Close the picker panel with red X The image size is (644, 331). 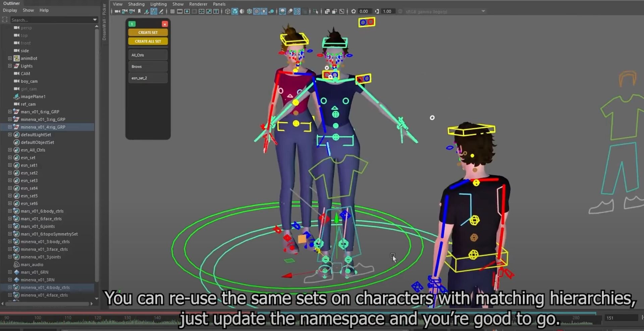tap(165, 24)
